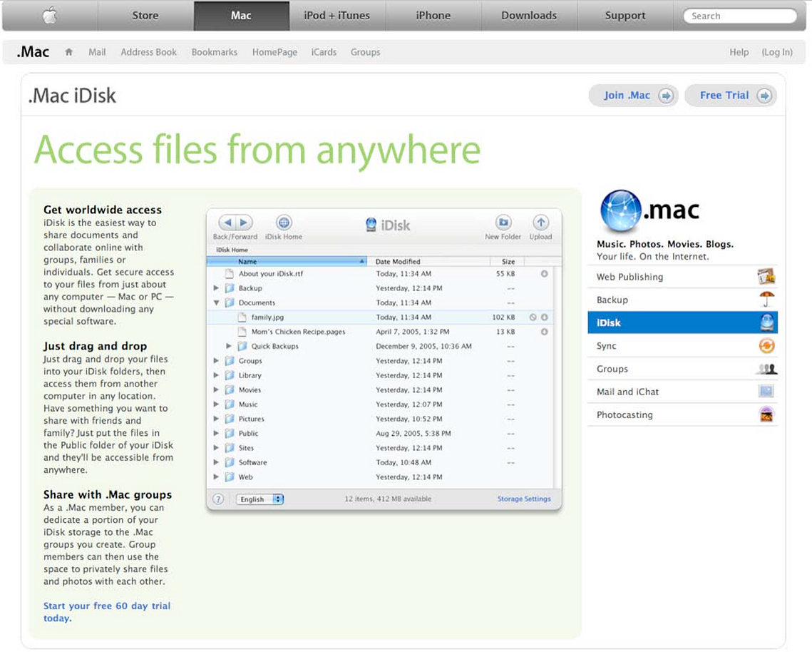The image size is (812, 652).
Task: Open Mail in the .Mac menu
Action: click(x=97, y=52)
